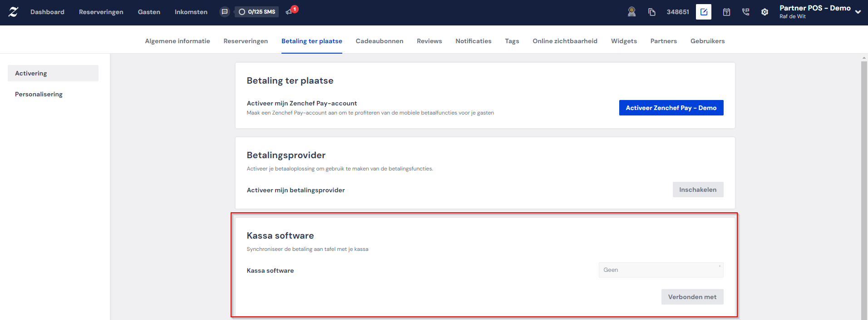Go to Reserveringen in top navigation

101,12
